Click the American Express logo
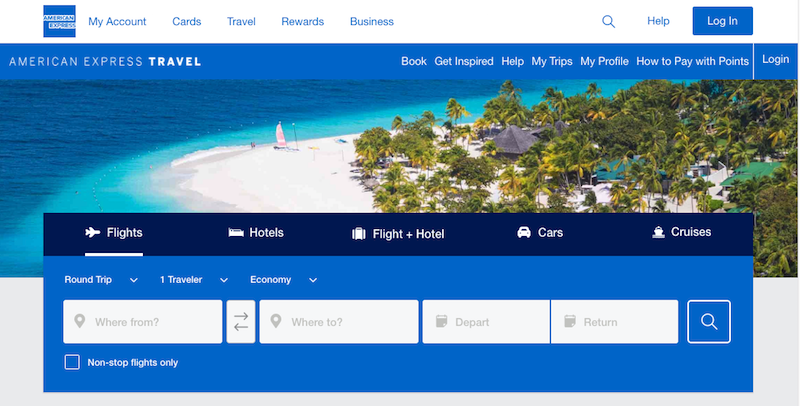800x406 pixels. [x=59, y=21]
